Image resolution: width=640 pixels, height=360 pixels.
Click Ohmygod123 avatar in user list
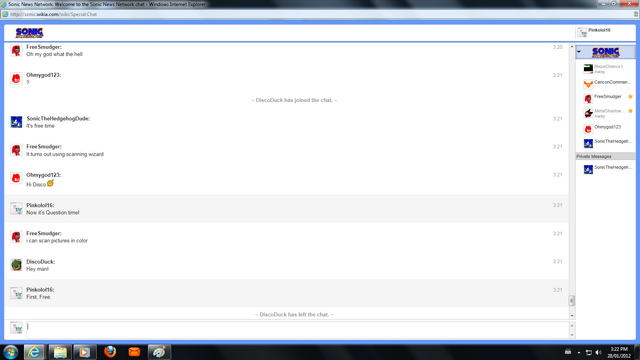(588, 129)
